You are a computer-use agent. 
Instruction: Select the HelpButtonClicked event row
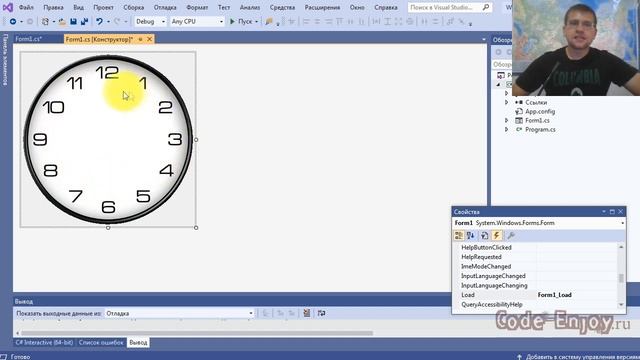click(536, 247)
